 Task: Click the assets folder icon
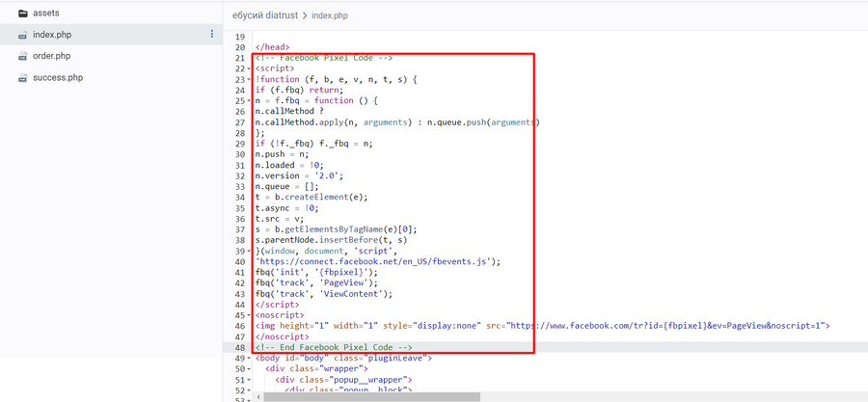pyautogui.click(x=23, y=13)
